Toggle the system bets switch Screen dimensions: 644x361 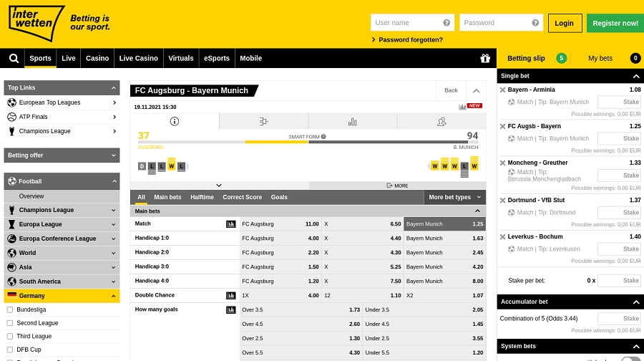pyautogui.click(x=631, y=359)
